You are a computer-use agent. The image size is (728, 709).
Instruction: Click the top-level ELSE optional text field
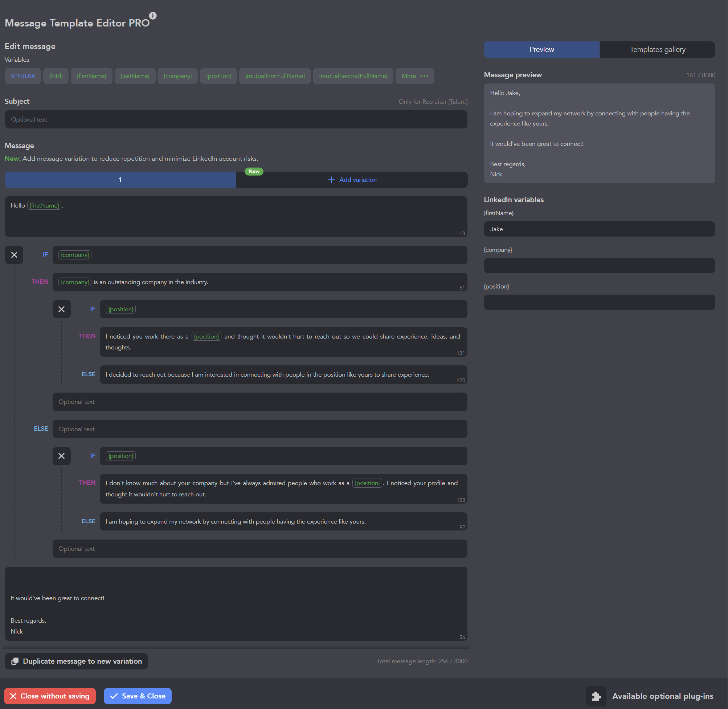[x=259, y=429]
